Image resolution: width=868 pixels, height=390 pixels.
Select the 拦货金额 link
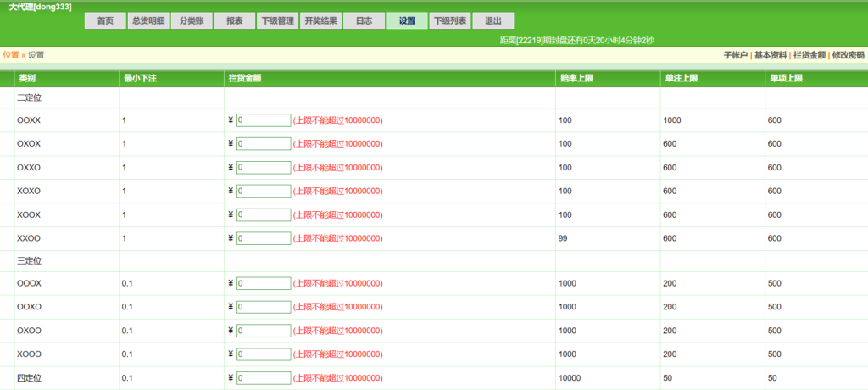coord(809,55)
